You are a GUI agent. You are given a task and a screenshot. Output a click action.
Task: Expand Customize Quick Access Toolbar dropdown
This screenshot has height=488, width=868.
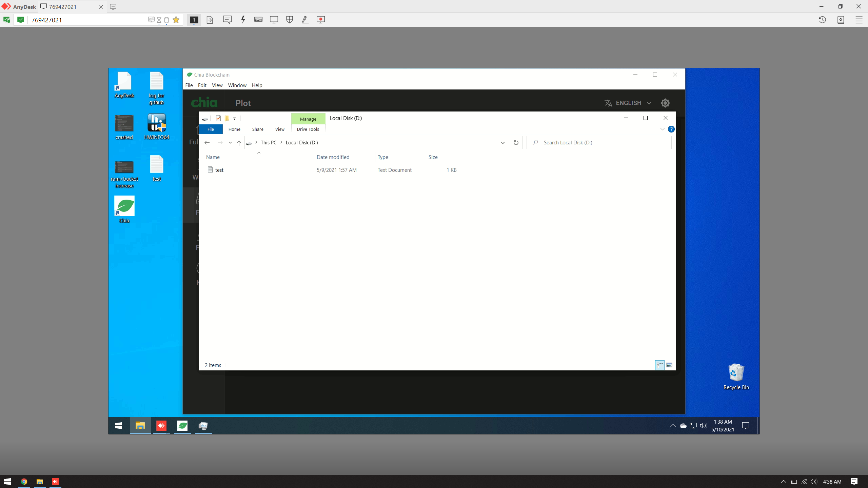[x=234, y=119]
